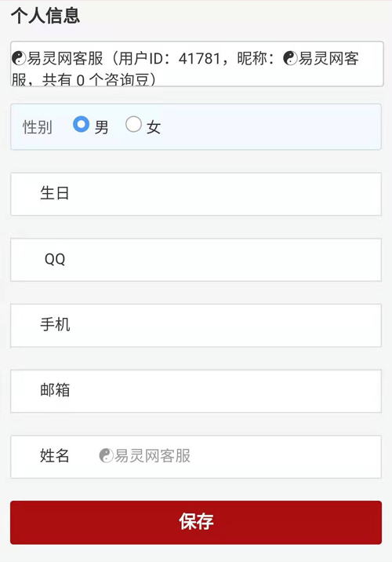Screen dimensions: 392x562
Task: Click the 男 label next to selected radio
Action: pyautogui.click(x=101, y=127)
